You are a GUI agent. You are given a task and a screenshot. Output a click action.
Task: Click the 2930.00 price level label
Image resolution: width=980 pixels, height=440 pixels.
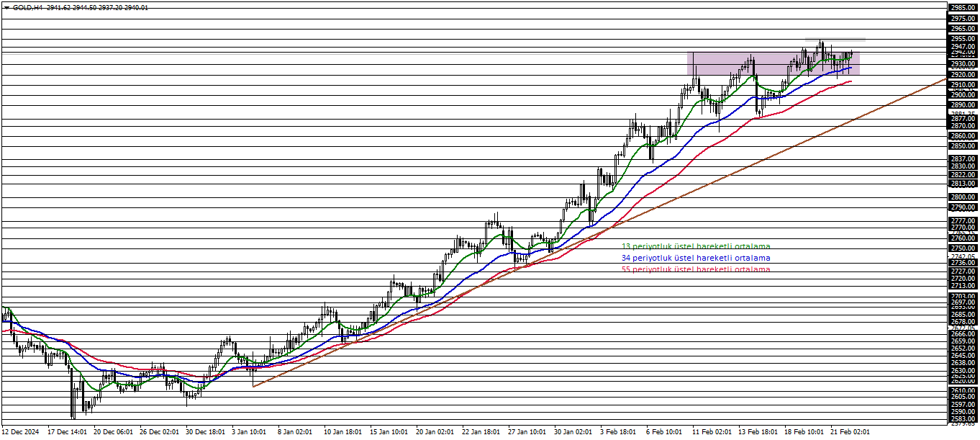963,64
